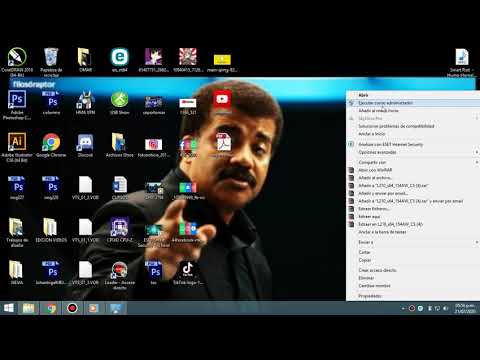The height and width of the screenshot is (360, 480).
Task: Choose Eliminar in context menu
Action: coord(413,278)
